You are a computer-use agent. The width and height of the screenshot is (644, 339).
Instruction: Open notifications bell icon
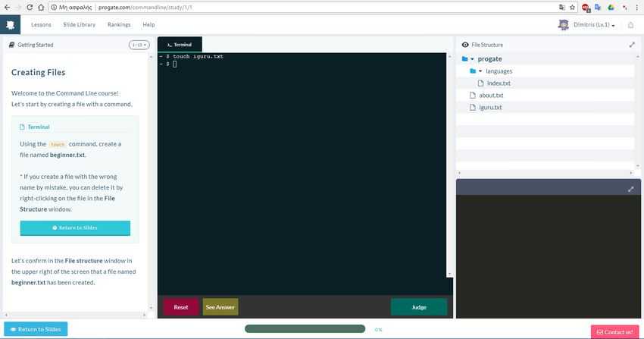point(631,25)
